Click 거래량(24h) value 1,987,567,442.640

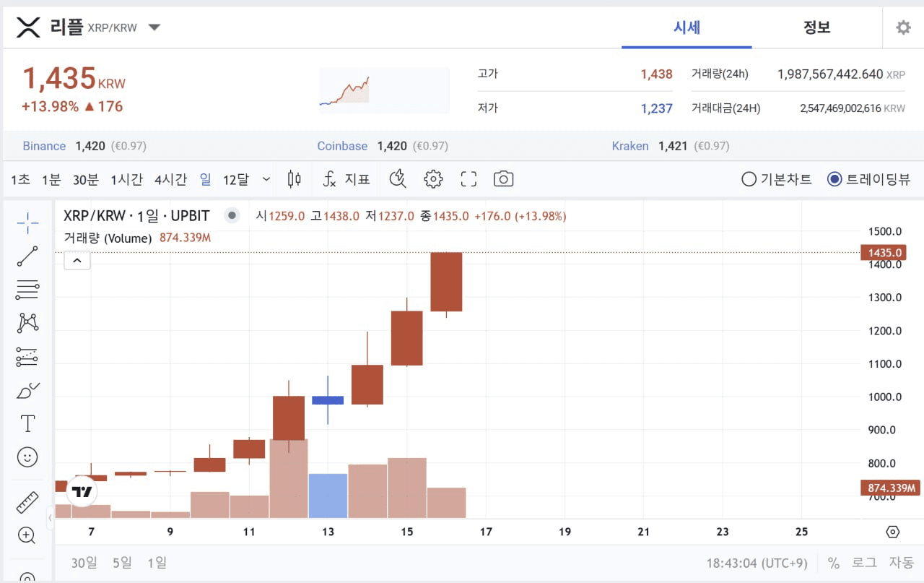point(830,74)
